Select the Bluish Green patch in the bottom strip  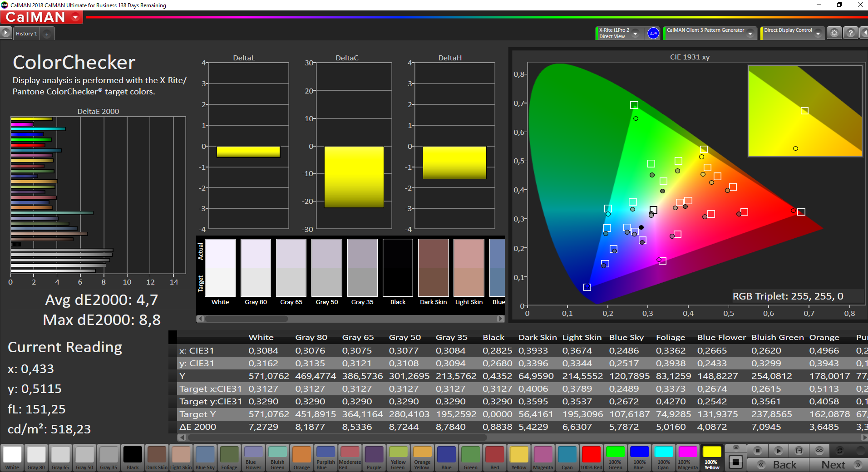coord(277,458)
